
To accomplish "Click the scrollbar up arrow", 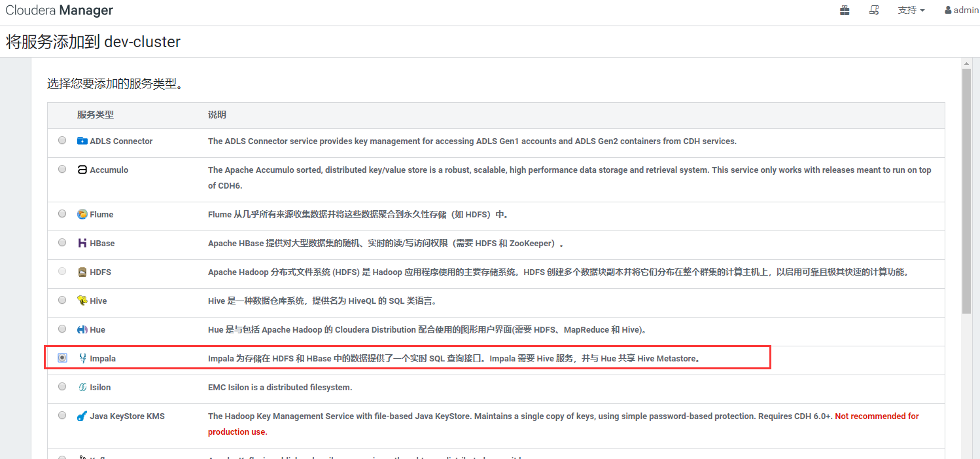I will coord(966,63).
